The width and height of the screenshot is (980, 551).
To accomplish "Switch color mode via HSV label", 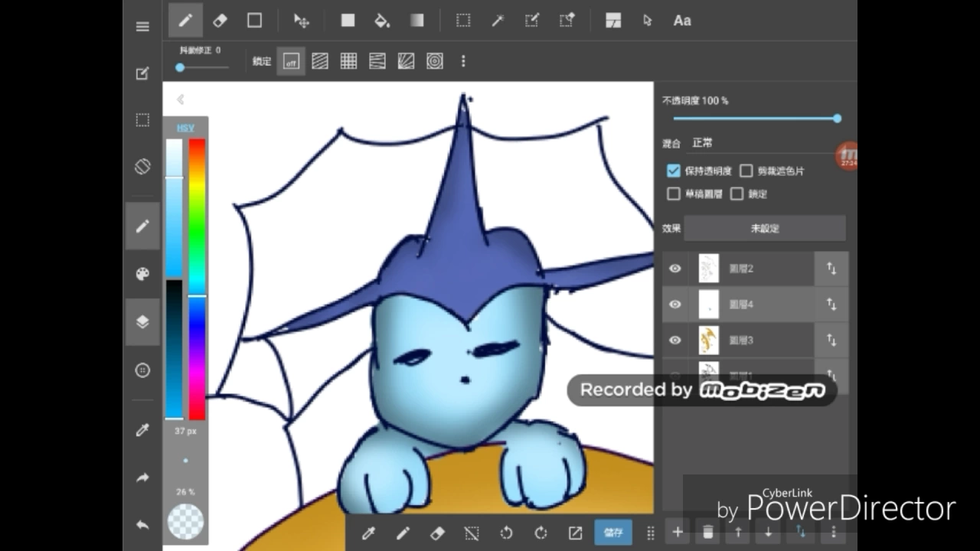I will coord(185,128).
